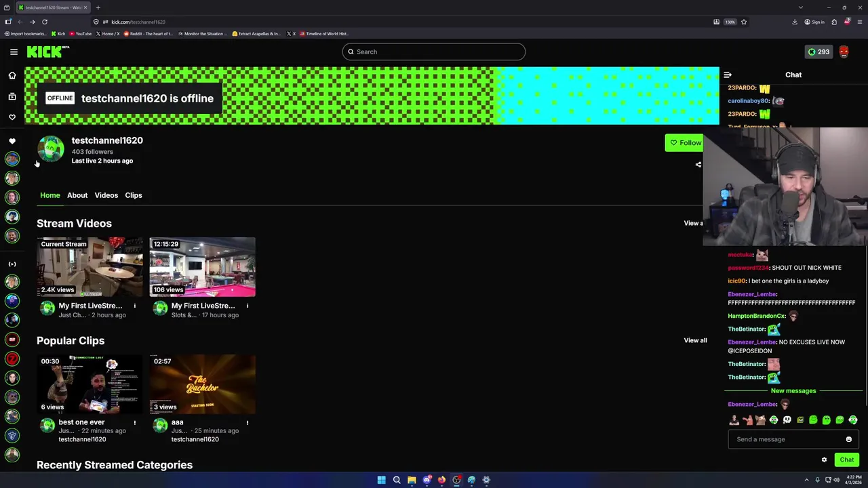Open the YouTube bookmark
868x488 pixels.
(x=80, y=33)
